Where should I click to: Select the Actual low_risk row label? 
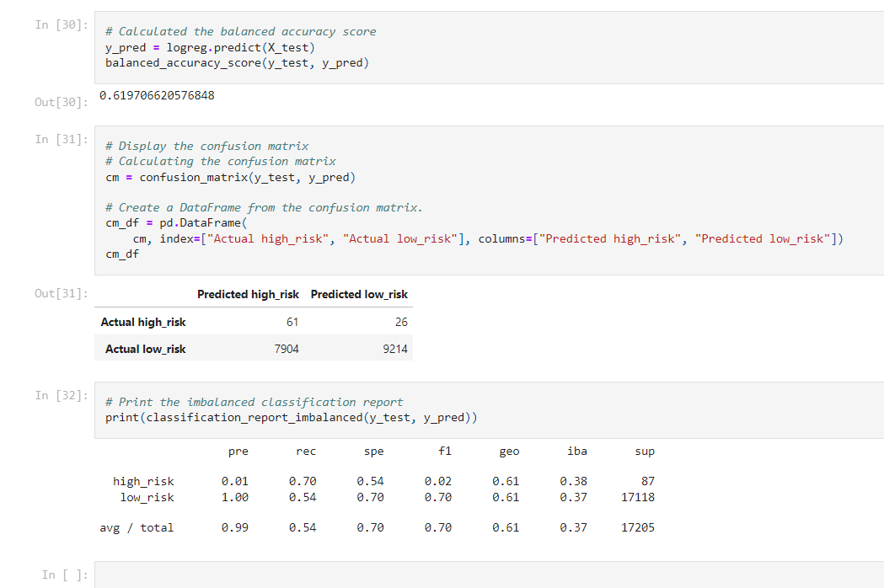(146, 349)
